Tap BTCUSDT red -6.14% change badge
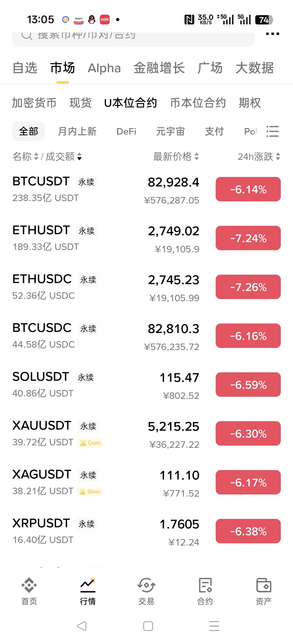Viewport: 293px width, 644px height. pyautogui.click(x=248, y=189)
